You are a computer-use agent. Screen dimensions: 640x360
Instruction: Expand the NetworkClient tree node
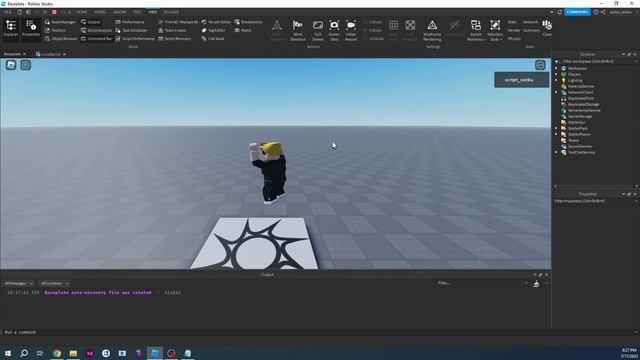556,93
